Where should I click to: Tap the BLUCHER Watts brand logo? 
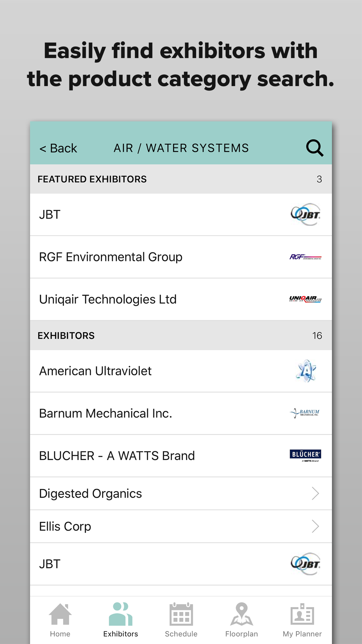(x=306, y=455)
